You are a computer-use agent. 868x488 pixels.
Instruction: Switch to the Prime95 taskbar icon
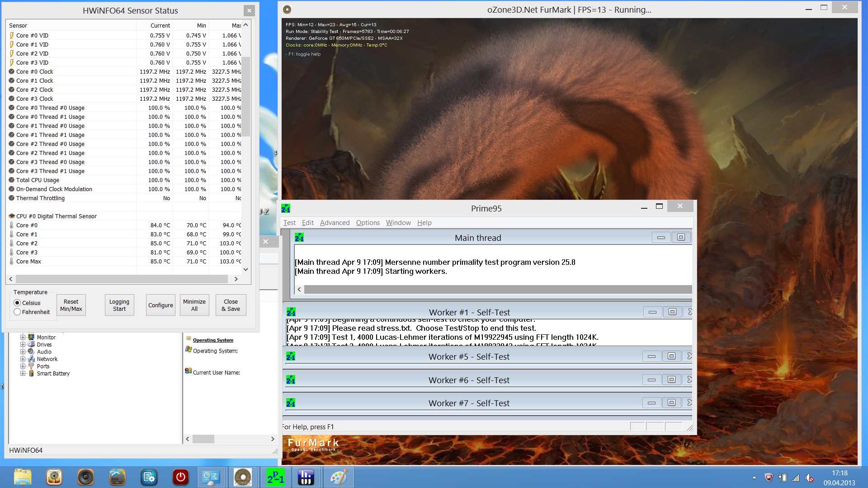click(275, 477)
